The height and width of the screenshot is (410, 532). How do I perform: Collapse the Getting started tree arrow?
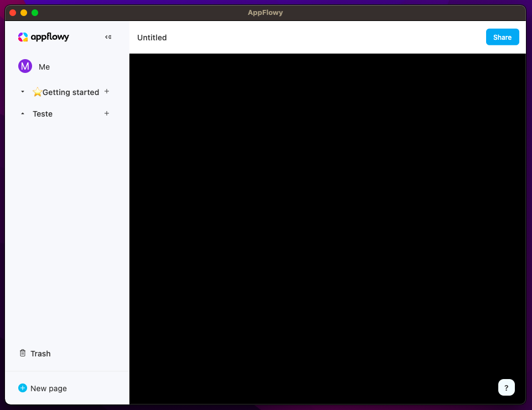(x=23, y=92)
